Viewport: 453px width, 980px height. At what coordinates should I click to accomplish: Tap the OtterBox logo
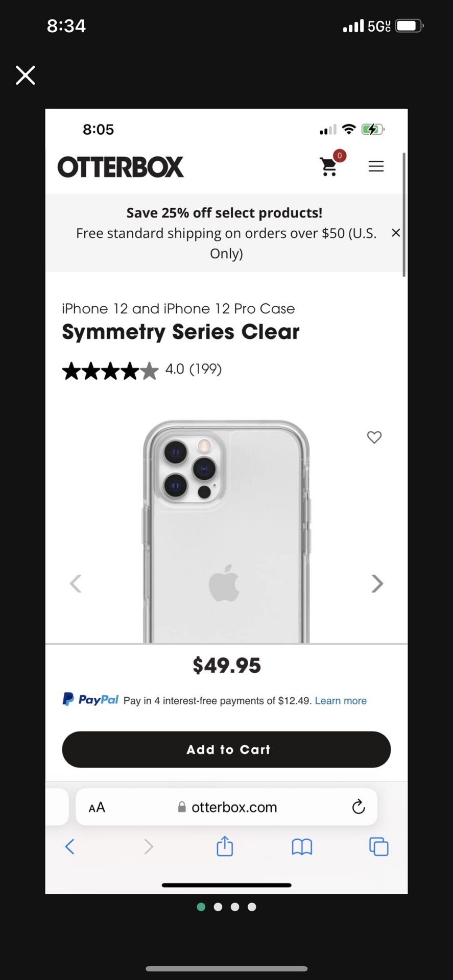[x=121, y=167]
